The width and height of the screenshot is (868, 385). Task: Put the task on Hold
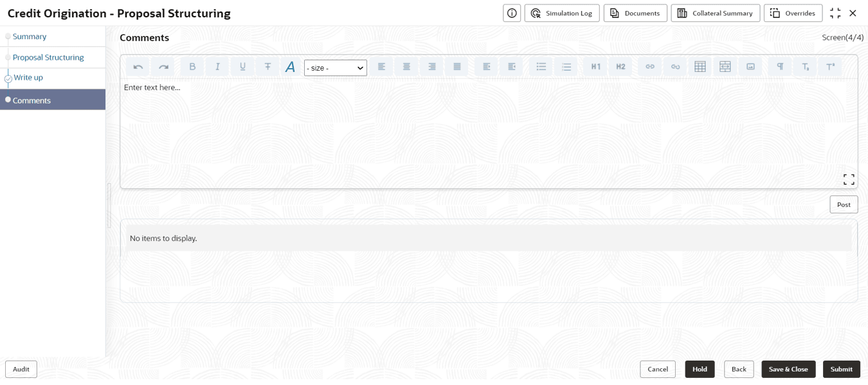[x=700, y=369]
